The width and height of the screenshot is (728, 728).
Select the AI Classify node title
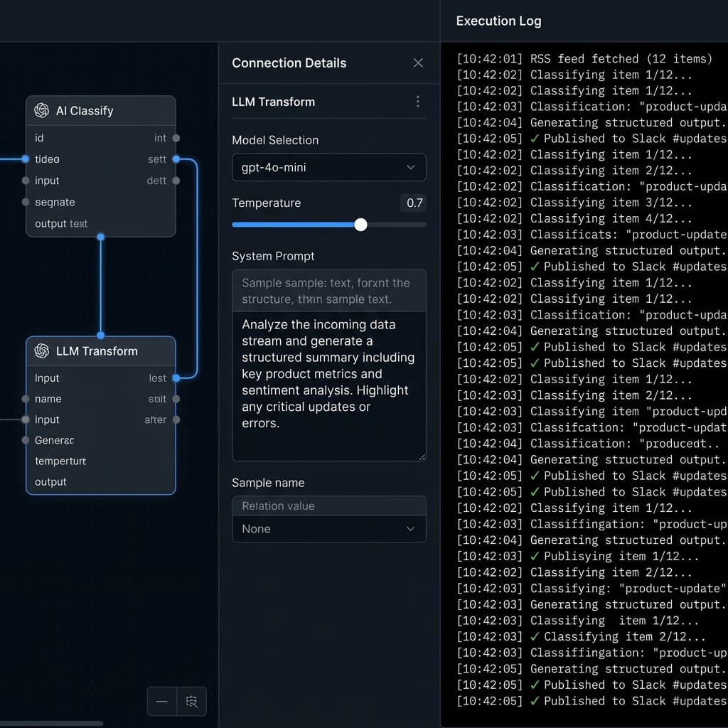tap(85, 111)
